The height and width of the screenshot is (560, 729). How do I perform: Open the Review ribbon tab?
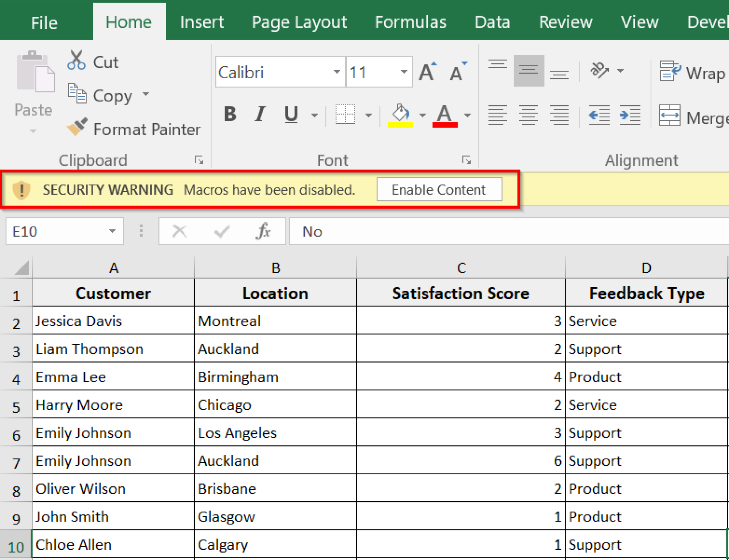click(565, 22)
